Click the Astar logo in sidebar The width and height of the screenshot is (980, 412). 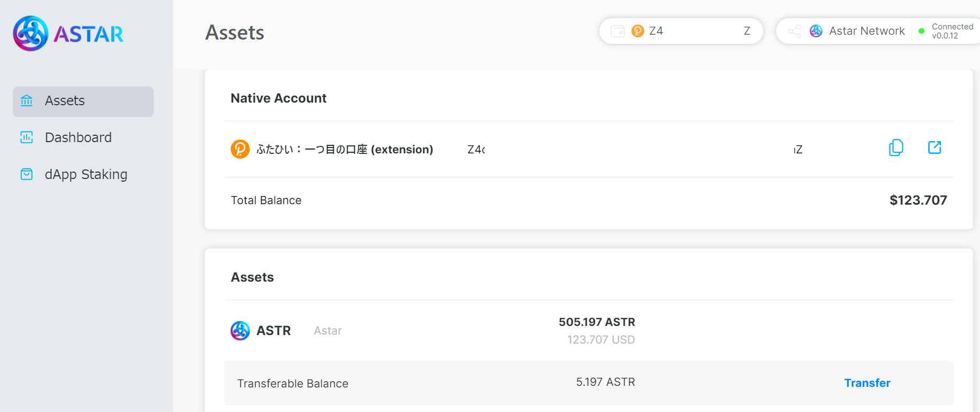[30, 33]
